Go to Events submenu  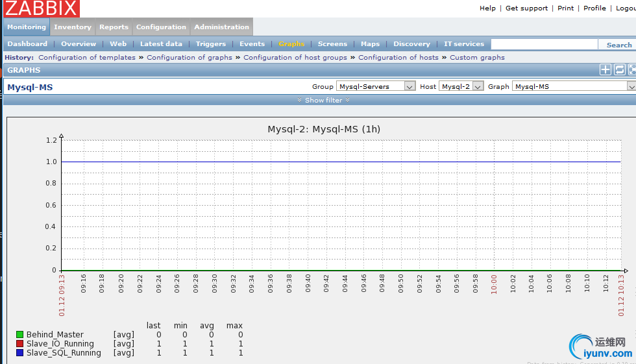[252, 43]
